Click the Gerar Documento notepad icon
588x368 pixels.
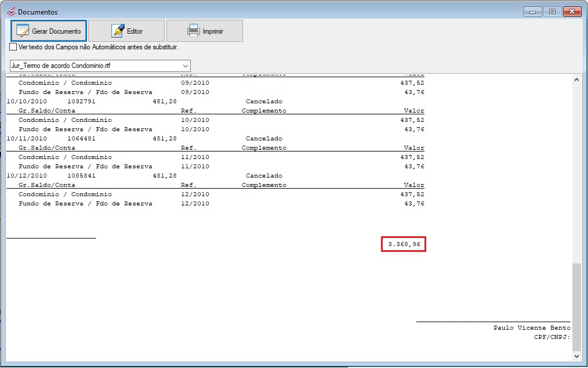pos(23,31)
